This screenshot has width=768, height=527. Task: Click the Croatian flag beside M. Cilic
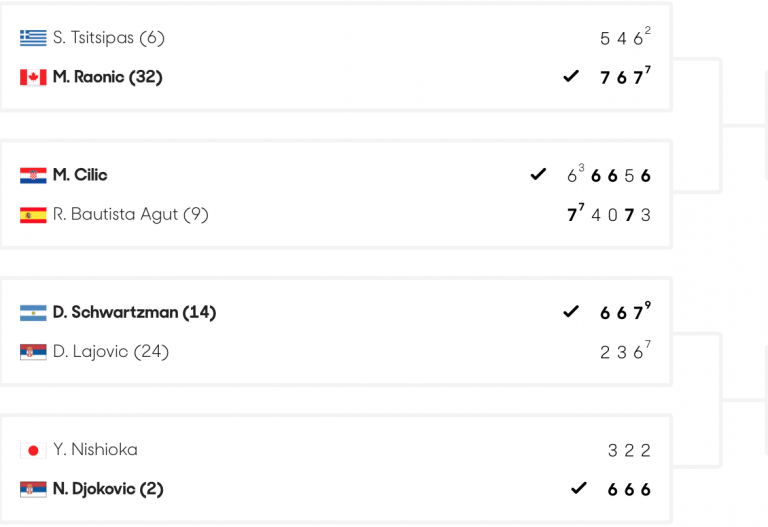(33, 175)
